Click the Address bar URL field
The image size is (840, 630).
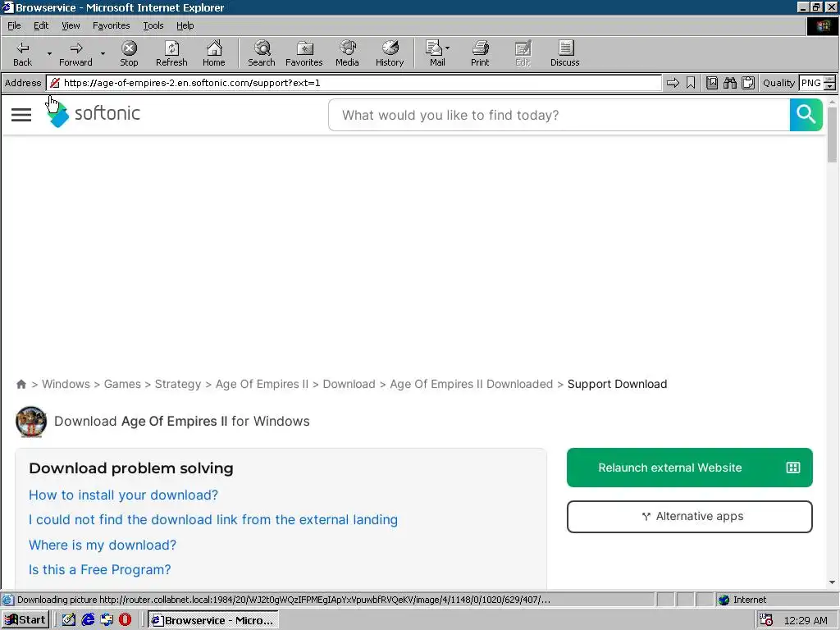[x=354, y=83]
